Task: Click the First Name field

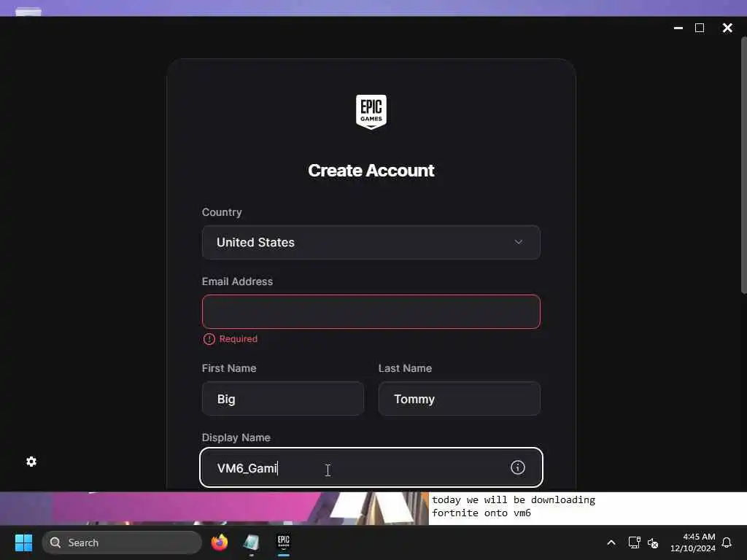Action: coord(283,399)
